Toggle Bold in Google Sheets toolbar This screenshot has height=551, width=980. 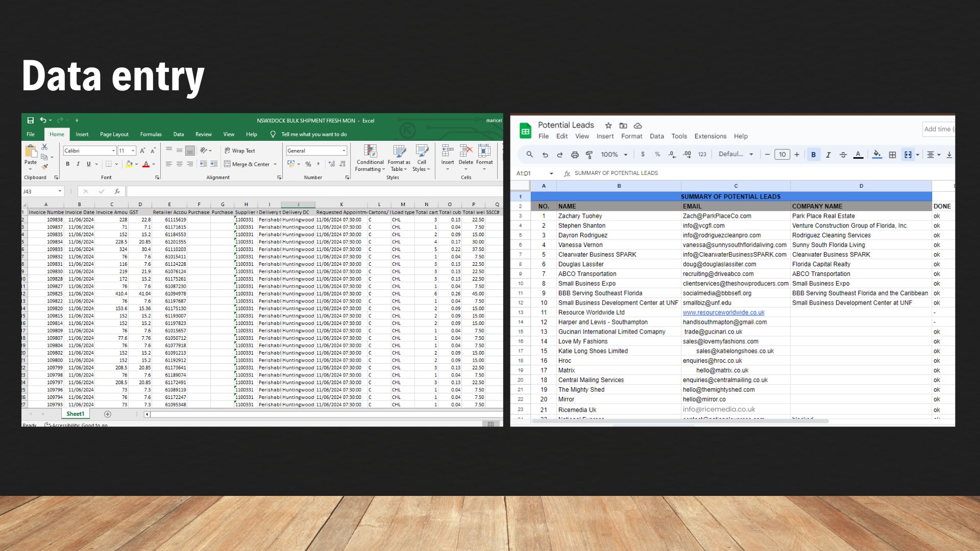814,155
